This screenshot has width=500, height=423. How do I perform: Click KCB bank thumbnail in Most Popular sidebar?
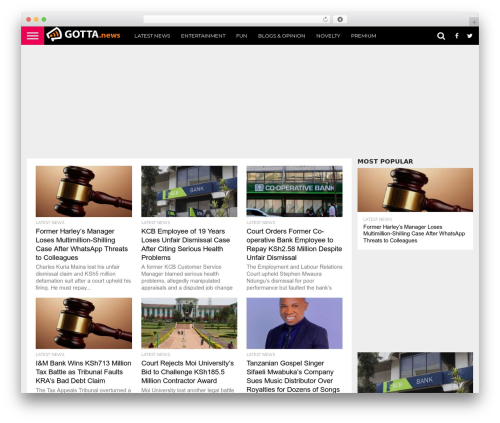click(x=415, y=372)
